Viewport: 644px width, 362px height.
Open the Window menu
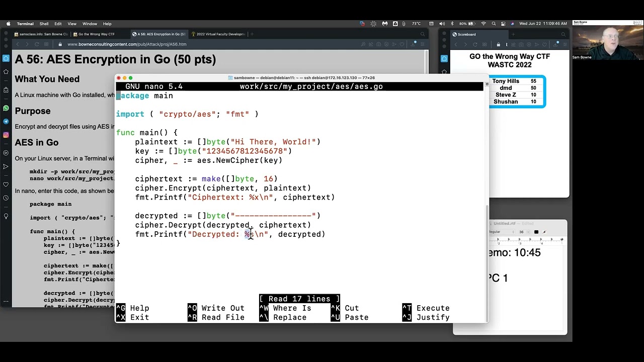(x=90, y=24)
